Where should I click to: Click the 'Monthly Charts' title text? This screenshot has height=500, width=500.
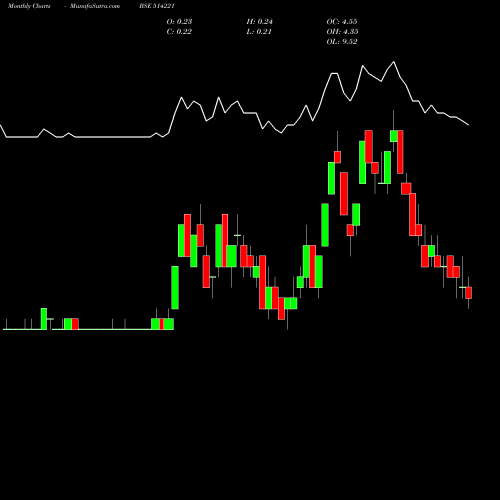tap(29, 6)
